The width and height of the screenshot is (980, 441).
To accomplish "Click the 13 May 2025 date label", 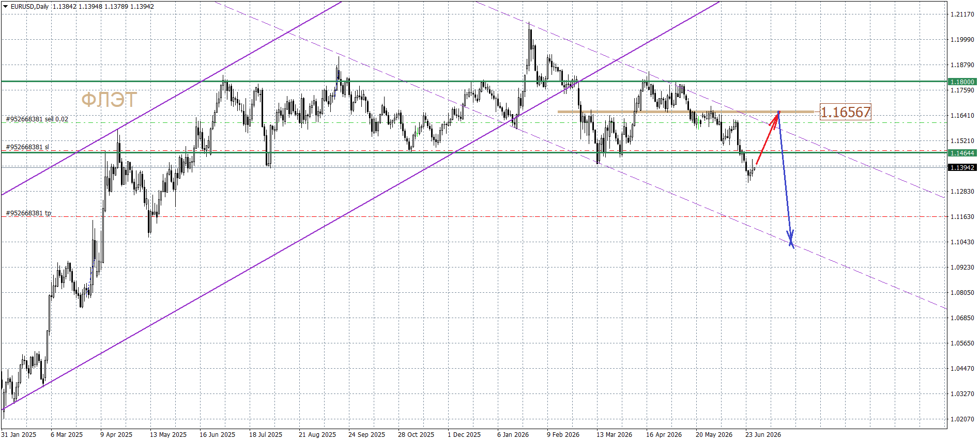I will pyautogui.click(x=168, y=435).
